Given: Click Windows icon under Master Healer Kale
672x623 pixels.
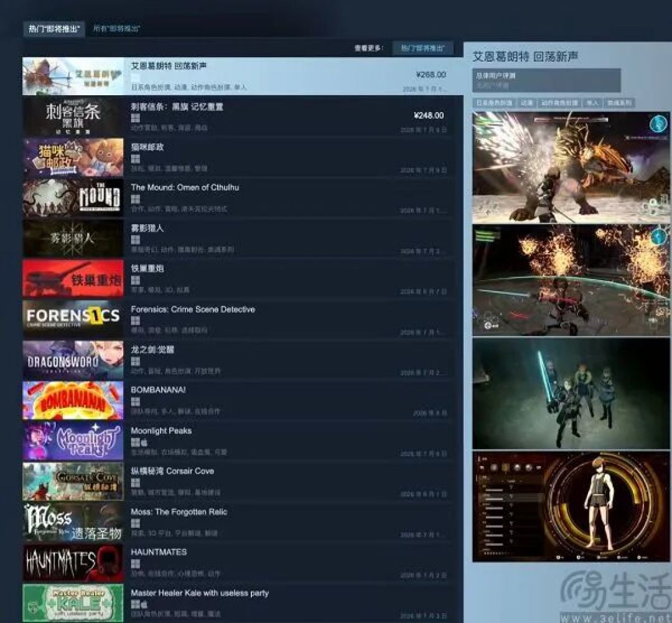Looking at the screenshot, I should pyautogui.click(x=136, y=604).
